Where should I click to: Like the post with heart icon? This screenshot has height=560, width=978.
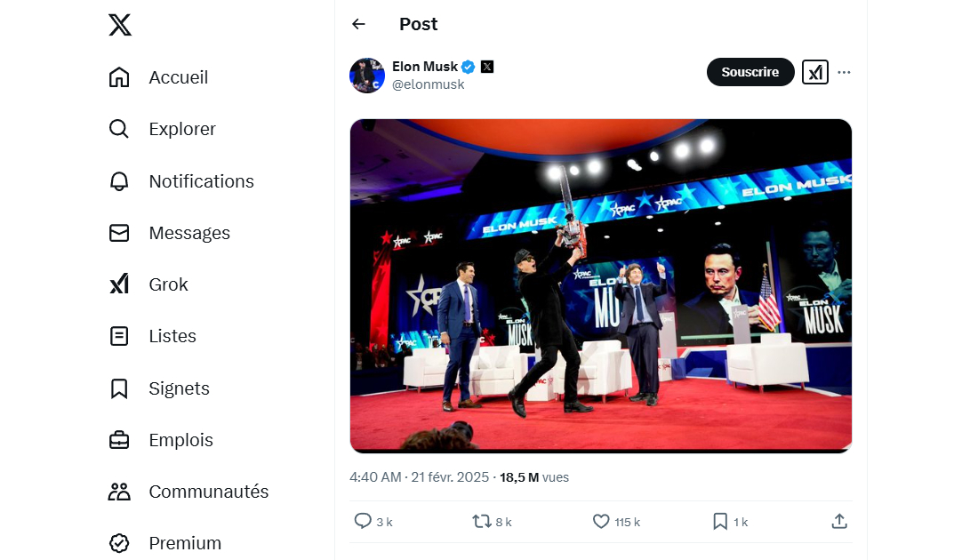(601, 522)
